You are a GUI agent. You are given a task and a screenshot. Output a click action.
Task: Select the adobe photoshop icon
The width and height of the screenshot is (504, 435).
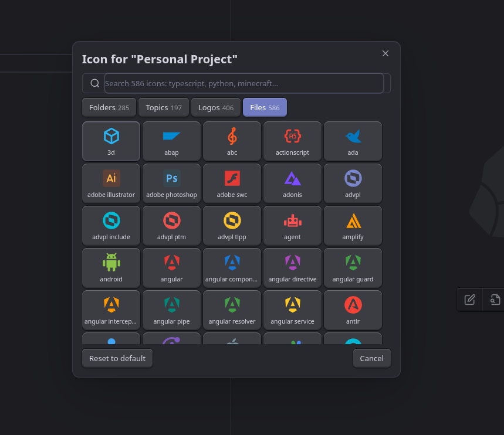click(172, 183)
